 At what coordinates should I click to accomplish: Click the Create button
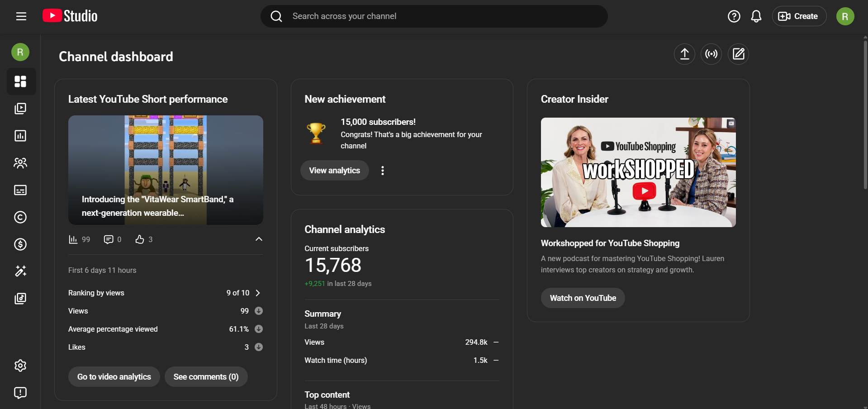click(x=799, y=16)
